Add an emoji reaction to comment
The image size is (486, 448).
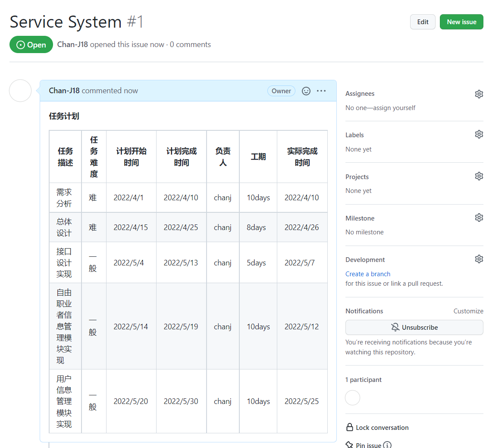[x=306, y=91]
